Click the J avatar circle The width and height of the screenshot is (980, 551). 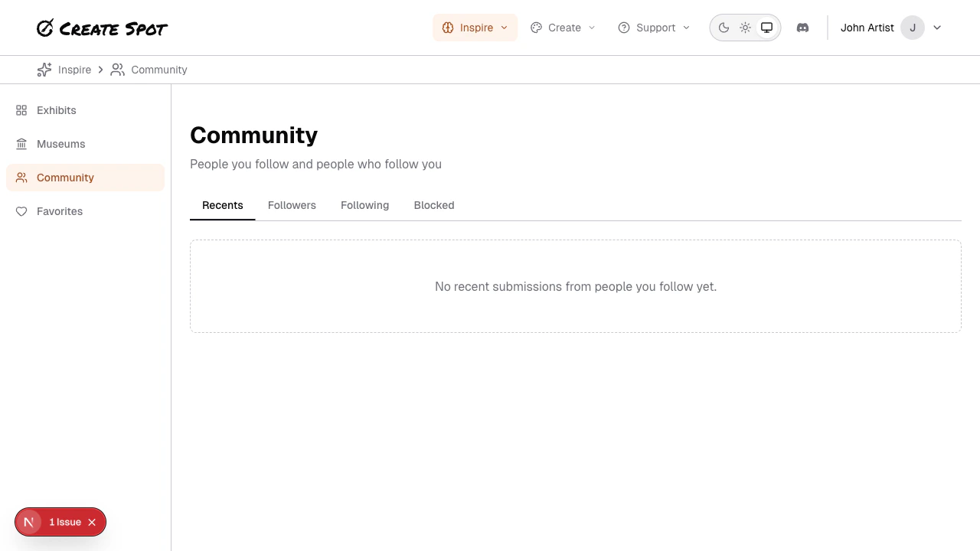coord(913,28)
